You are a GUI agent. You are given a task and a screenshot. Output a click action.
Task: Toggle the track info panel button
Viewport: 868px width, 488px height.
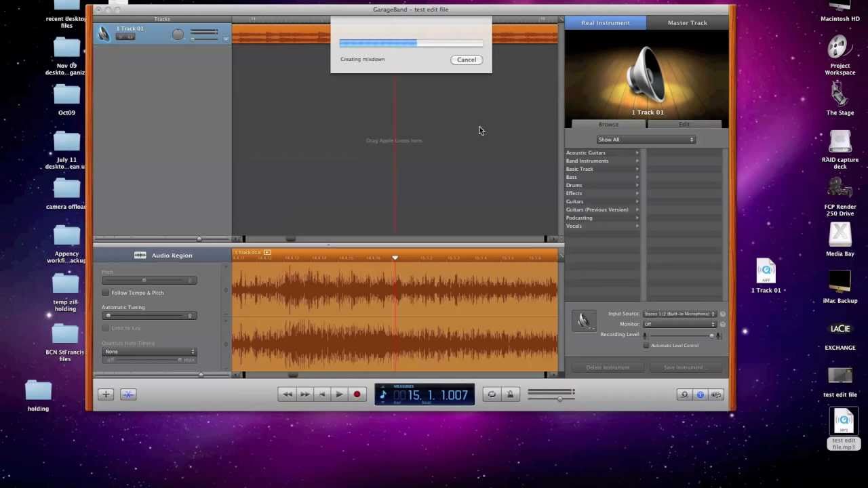pos(701,394)
